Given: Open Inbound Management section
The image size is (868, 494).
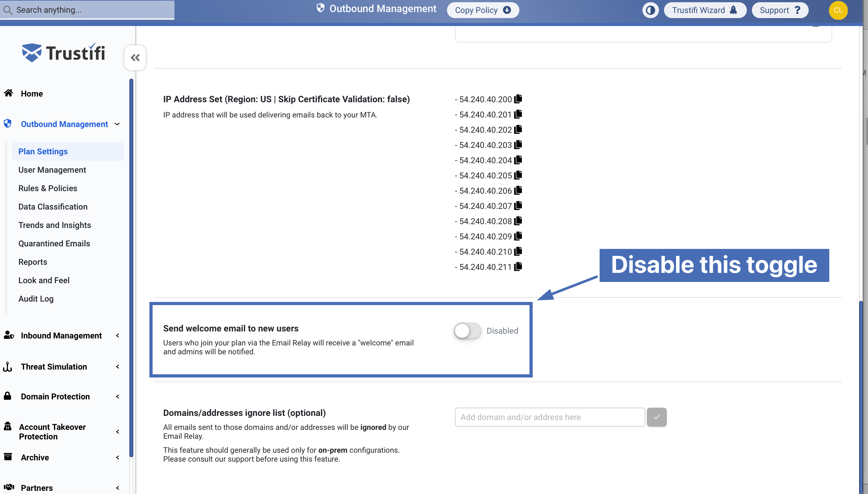Looking at the screenshot, I should pos(61,336).
